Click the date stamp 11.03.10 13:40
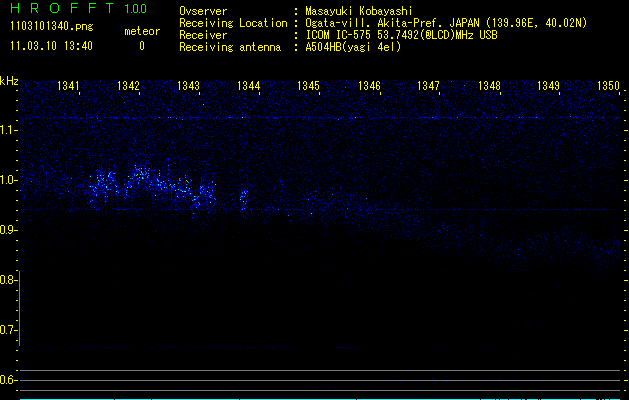Image resolution: width=629 pixels, height=400 pixels. pyautogui.click(x=51, y=46)
